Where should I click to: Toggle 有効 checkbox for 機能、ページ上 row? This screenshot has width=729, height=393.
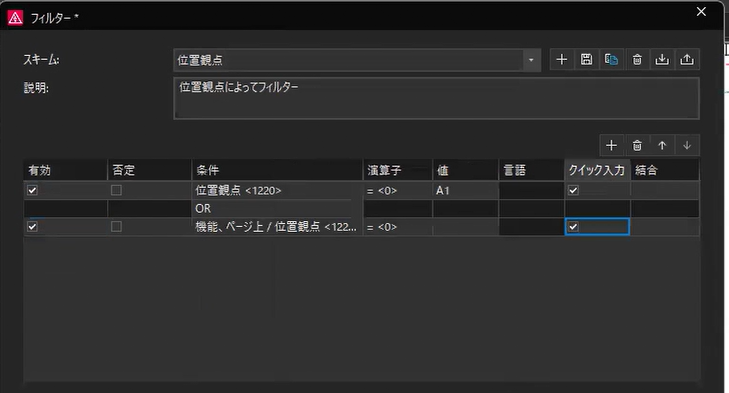click(x=32, y=226)
